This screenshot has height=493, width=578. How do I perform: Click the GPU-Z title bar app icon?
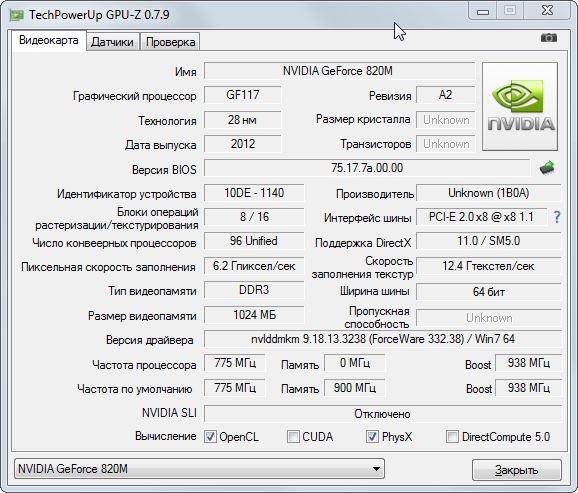(16, 15)
